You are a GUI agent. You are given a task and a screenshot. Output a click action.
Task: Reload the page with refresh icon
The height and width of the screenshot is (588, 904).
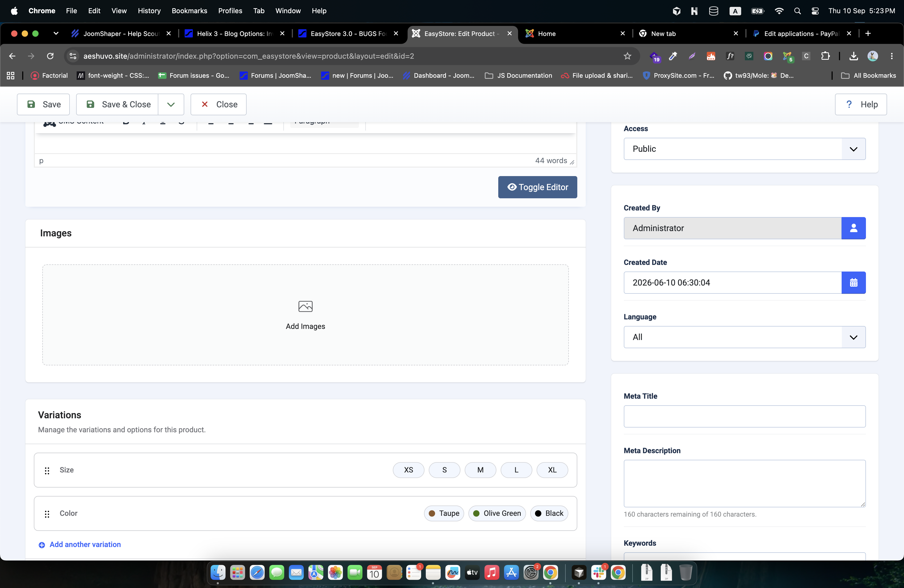pos(50,56)
